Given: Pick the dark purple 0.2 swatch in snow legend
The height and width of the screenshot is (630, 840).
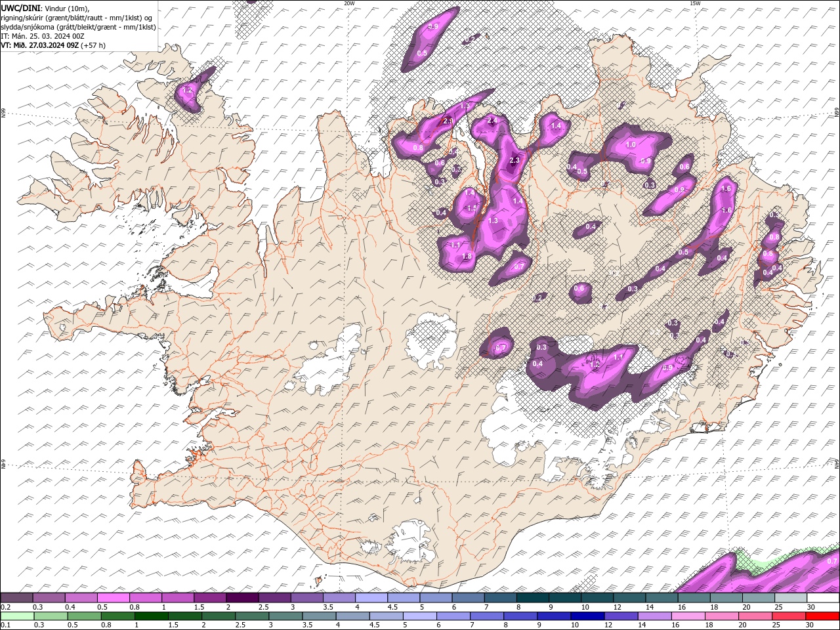Looking at the screenshot, I should tap(16, 598).
